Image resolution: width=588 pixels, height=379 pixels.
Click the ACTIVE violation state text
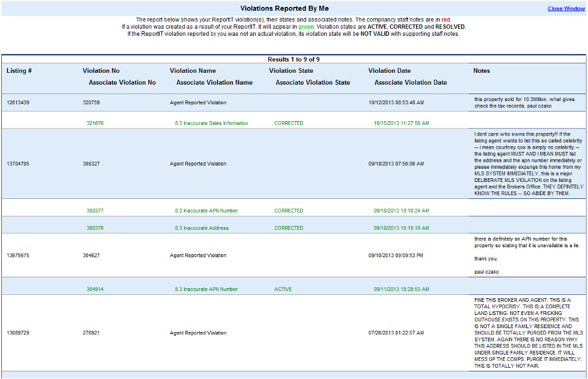283,289
